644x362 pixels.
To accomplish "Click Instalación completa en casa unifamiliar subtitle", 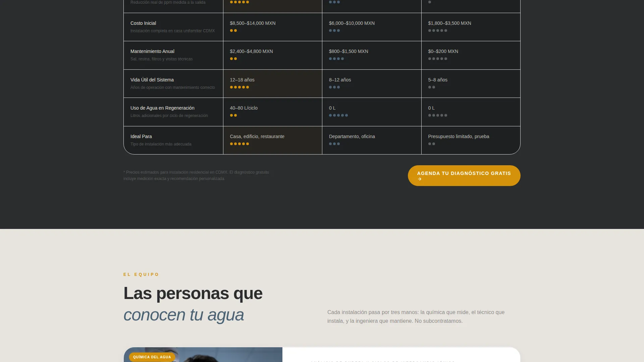I will tap(172, 31).
